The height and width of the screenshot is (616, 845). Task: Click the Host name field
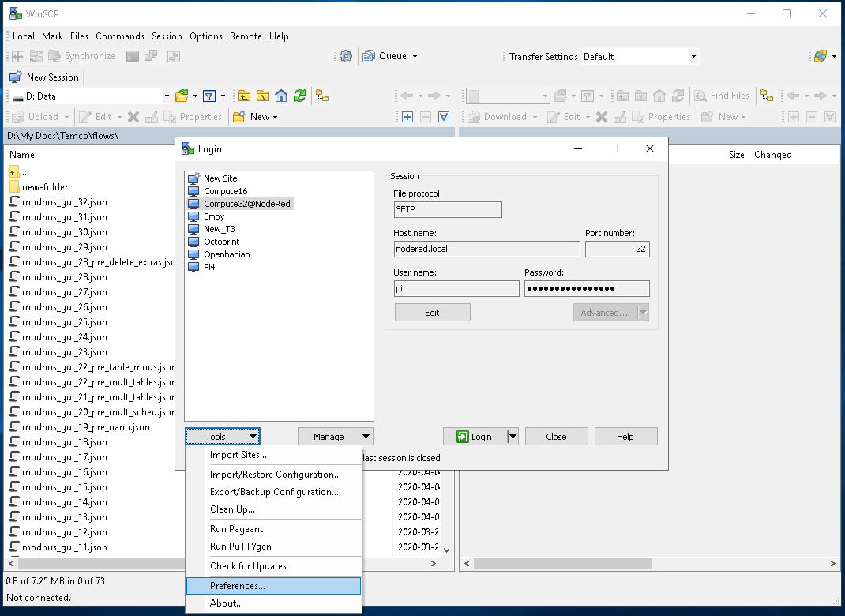(x=486, y=249)
